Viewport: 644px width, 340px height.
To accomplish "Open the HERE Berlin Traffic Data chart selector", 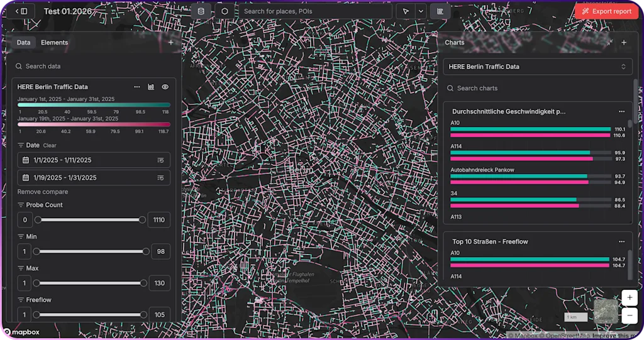I will click(x=537, y=67).
